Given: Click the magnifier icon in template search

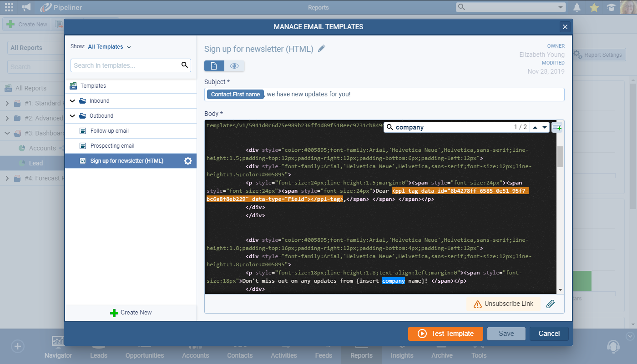Looking at the screenshot, I should point(185,65).
